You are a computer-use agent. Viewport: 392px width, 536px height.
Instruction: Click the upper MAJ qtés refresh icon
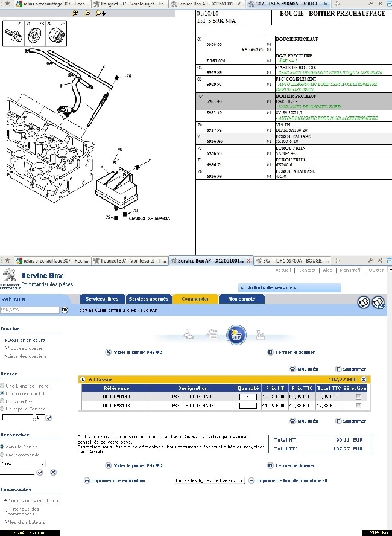(x=292, y=369)
